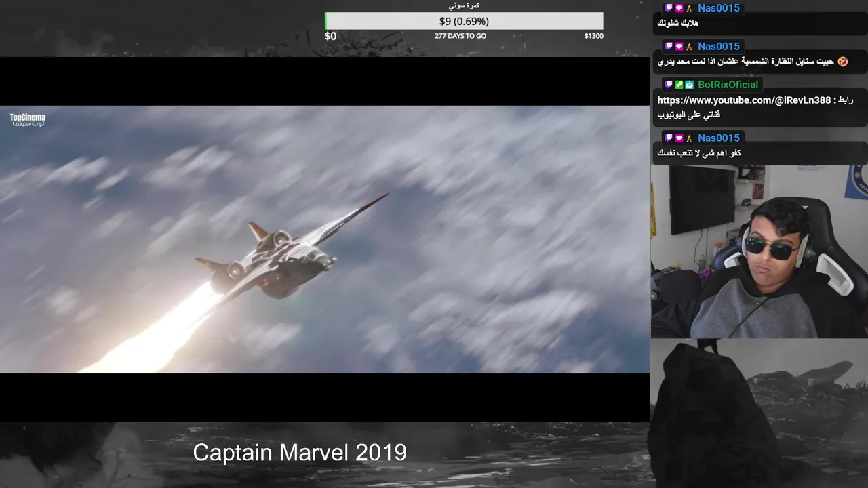Click gold badge above message 'كفو اهم شي'
Image resolution: width=868 pixels, height=488 pixels.
[689, 138]
